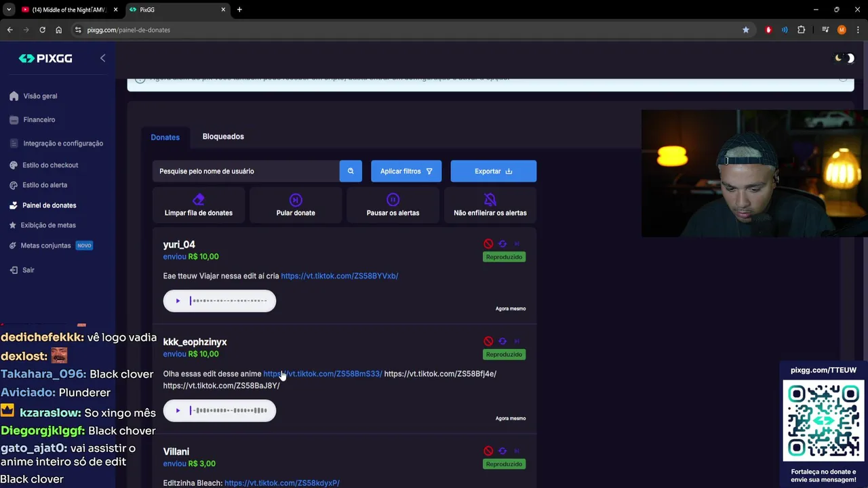Image resolution: width=868 pixels, height=488 pixels.
Task: Toggle Não enfileirar os alertas
Action: click(490, 205)
